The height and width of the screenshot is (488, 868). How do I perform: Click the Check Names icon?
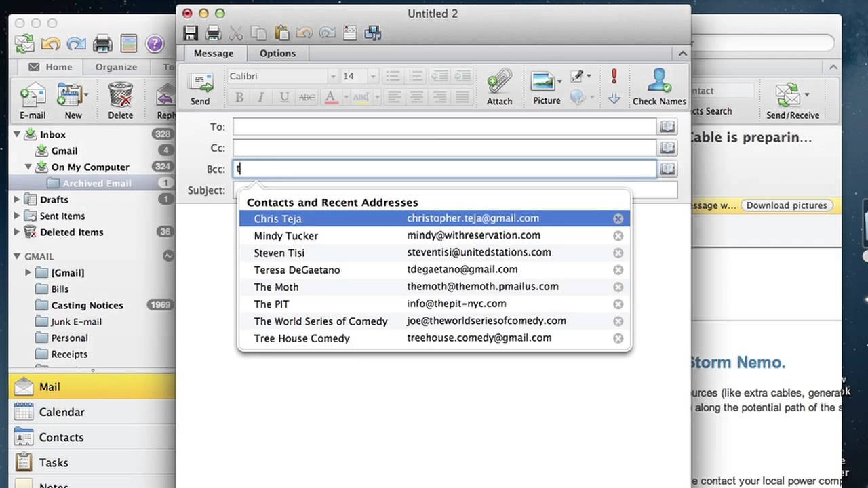pyautogui.click(x=658, y=88)
